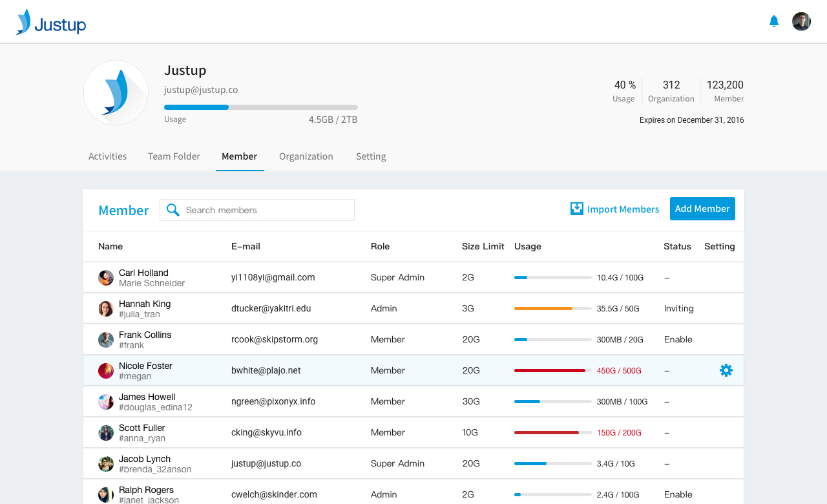Click the justup@justup.co email in Jacob Lynch row
Viewport: 827px width, 504px height.
266,463
